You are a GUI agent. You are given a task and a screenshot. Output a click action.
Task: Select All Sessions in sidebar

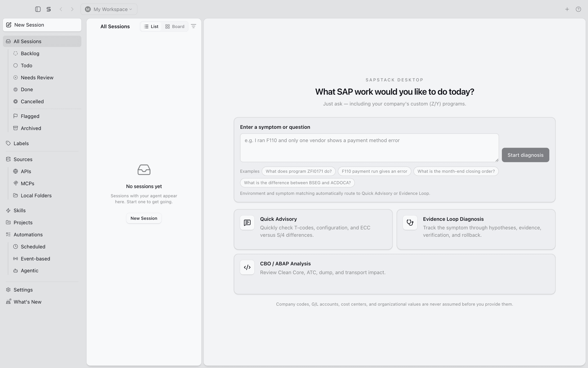(x=42, y=41)
